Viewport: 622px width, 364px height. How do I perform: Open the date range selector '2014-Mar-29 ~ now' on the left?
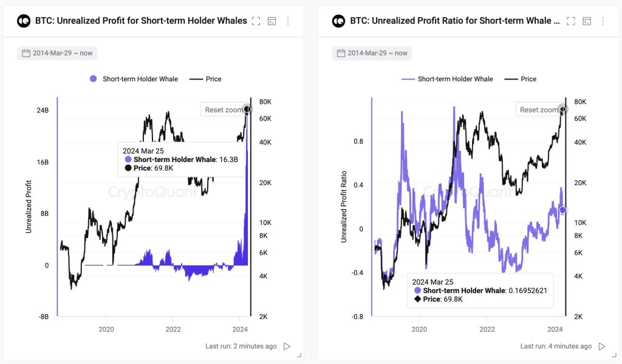(x=56, y=53)
